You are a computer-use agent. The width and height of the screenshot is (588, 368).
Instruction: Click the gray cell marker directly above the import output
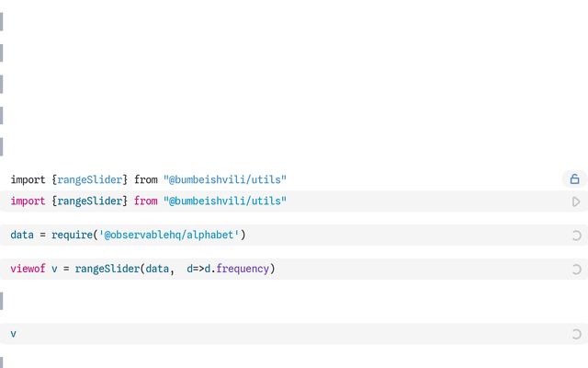tap(2, 146)
